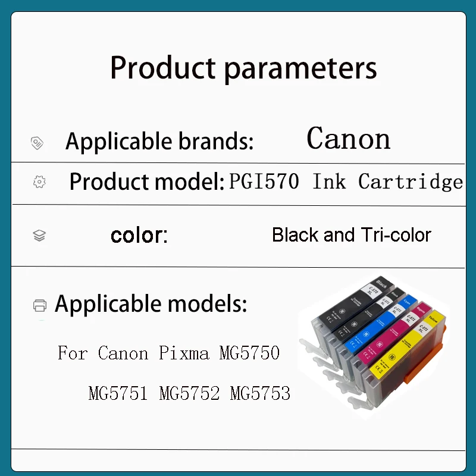Click the Black and Tri-color value

point(351,235)
